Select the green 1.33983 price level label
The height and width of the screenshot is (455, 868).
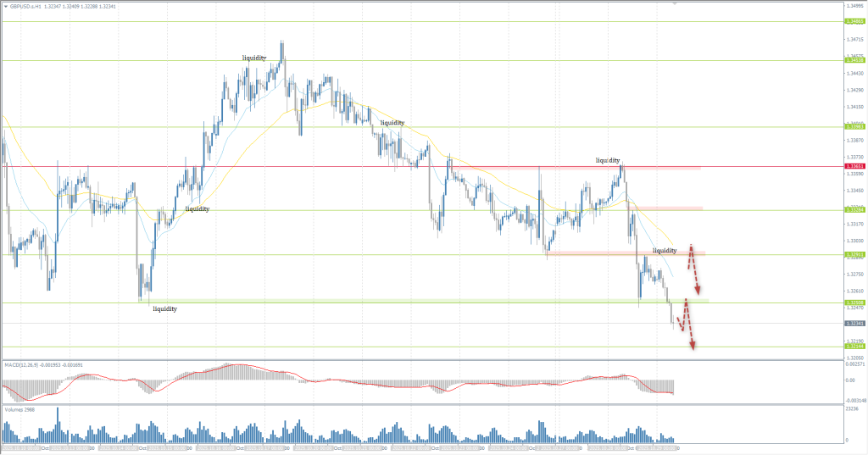coord(854,127)
